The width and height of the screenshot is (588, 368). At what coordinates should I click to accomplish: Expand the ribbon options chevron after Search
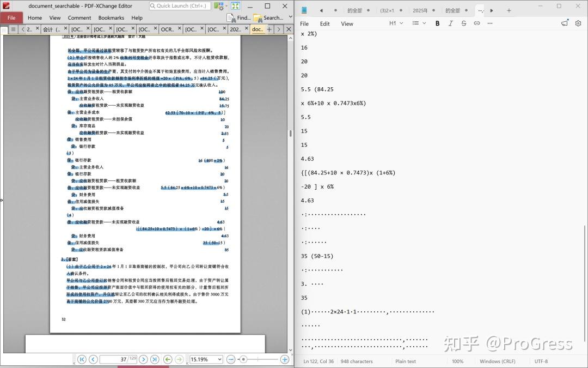point(290,17)
